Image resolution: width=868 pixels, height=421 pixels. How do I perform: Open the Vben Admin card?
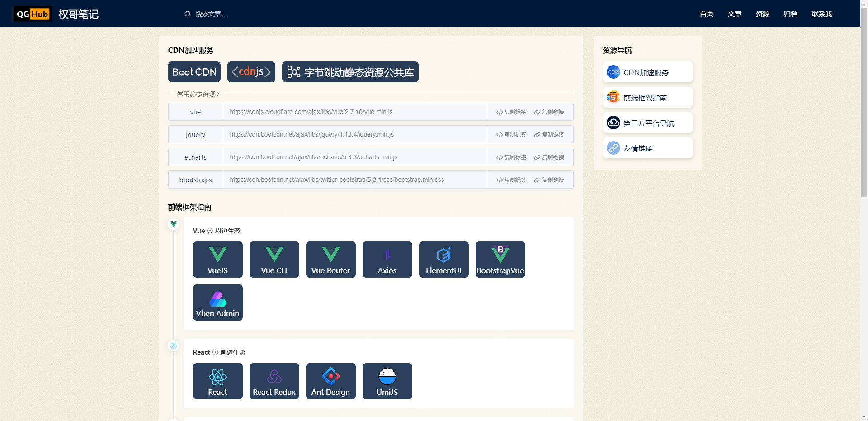click(x=217, y=302)
